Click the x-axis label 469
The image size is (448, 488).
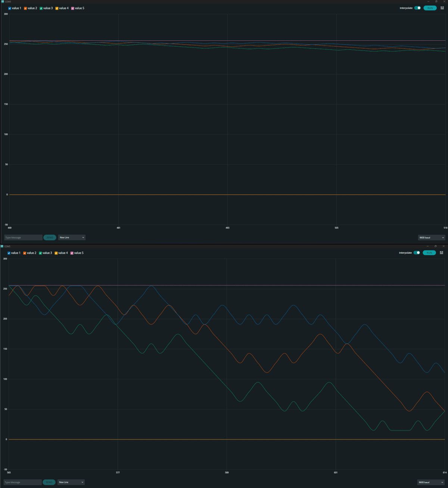click(x=9, y=228)
